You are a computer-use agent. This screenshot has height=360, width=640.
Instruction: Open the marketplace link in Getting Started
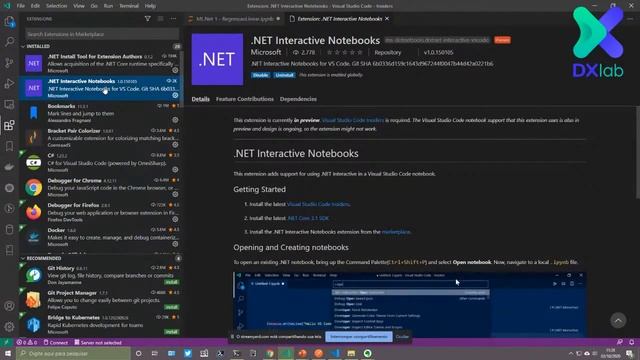(x=396, y=232)
